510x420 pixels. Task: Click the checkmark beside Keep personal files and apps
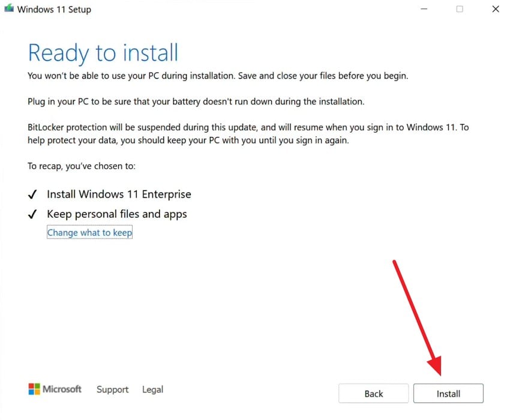(x=34, y=214)
